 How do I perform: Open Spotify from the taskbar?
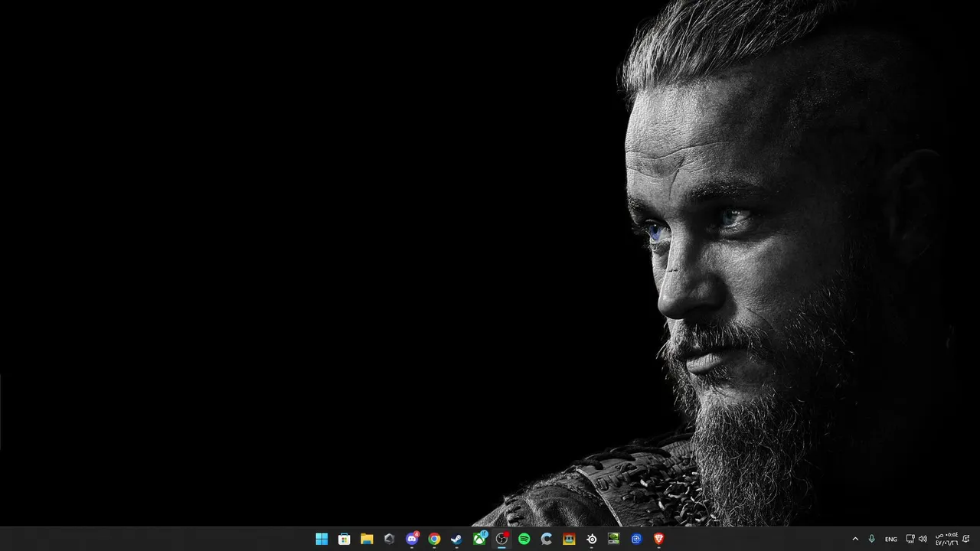524,539
